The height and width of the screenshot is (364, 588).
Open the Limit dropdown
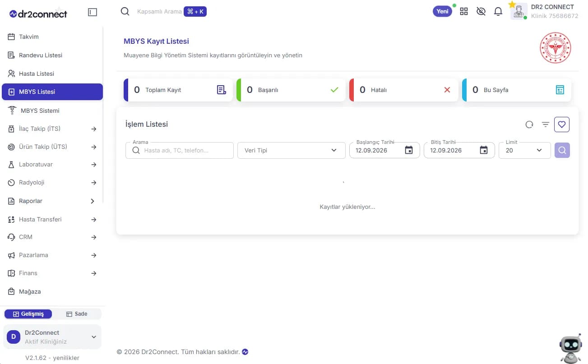(x=525, y=150)
